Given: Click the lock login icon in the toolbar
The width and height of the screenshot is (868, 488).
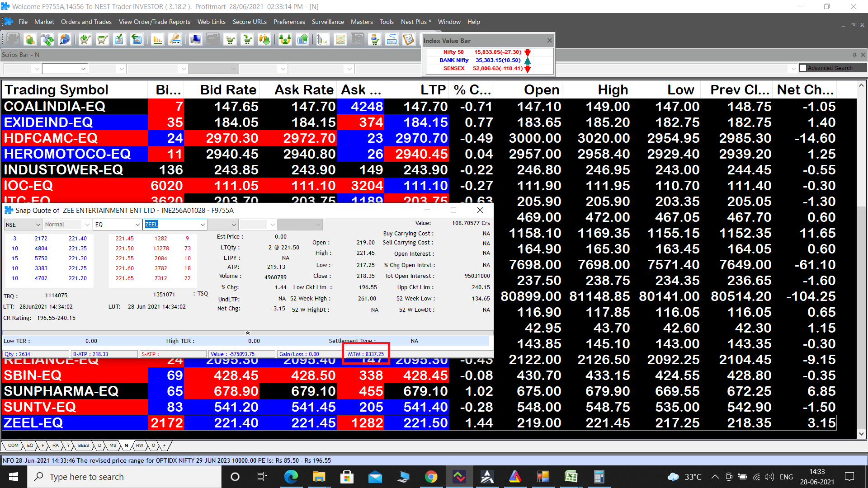Looking at the screenshot, I should (30, 40).
